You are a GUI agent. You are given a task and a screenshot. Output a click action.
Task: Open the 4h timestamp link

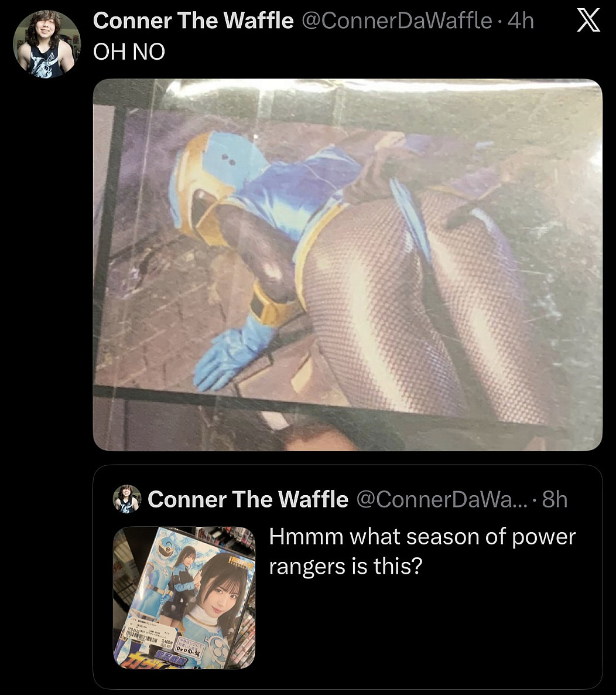(x=521, y=21)
